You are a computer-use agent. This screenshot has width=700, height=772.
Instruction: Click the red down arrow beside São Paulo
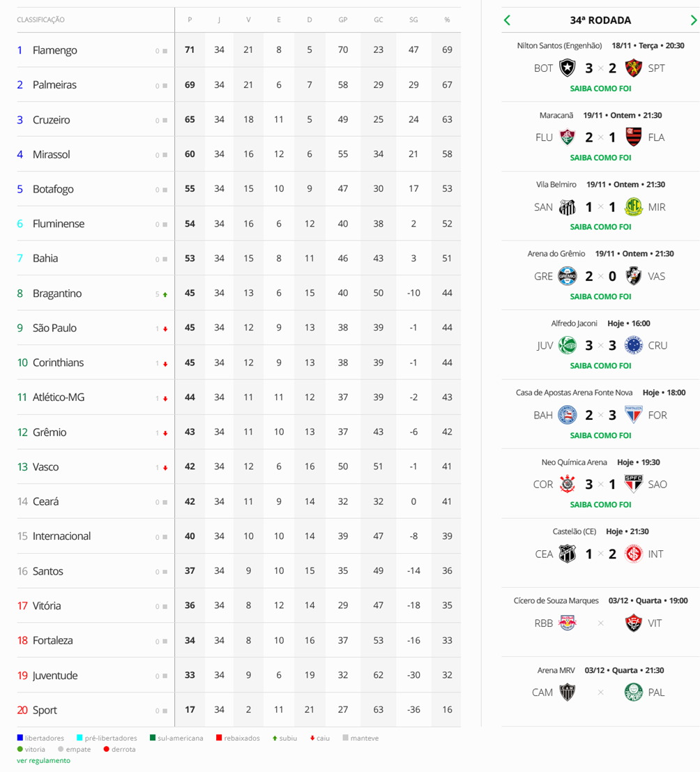[165, 329]
